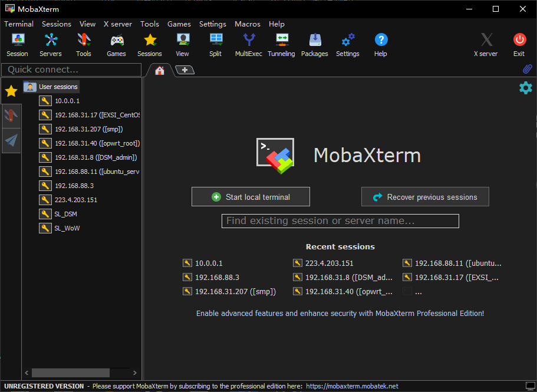Open the Packages toolbar icon
This screenshot has width=537, height=392.
(x=314, y=45)
